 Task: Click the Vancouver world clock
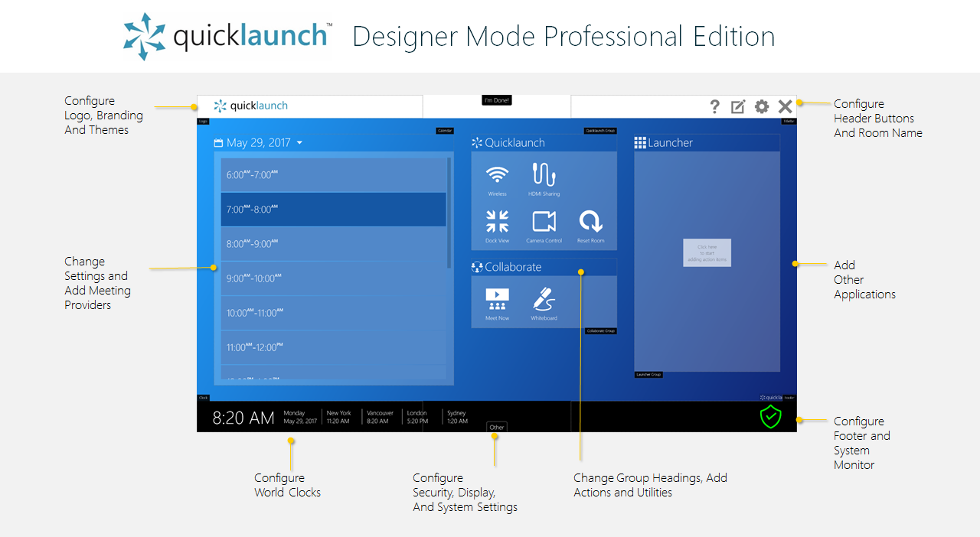[380, 417]
